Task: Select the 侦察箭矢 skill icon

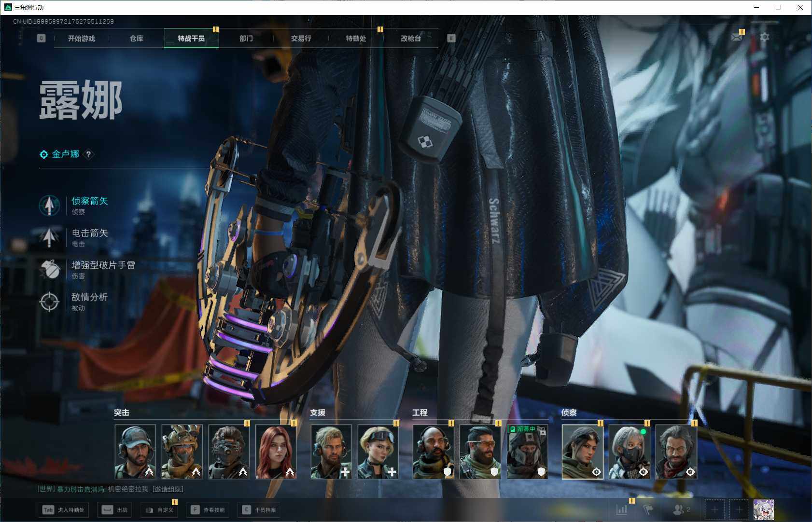Action: tap(49, 205)
